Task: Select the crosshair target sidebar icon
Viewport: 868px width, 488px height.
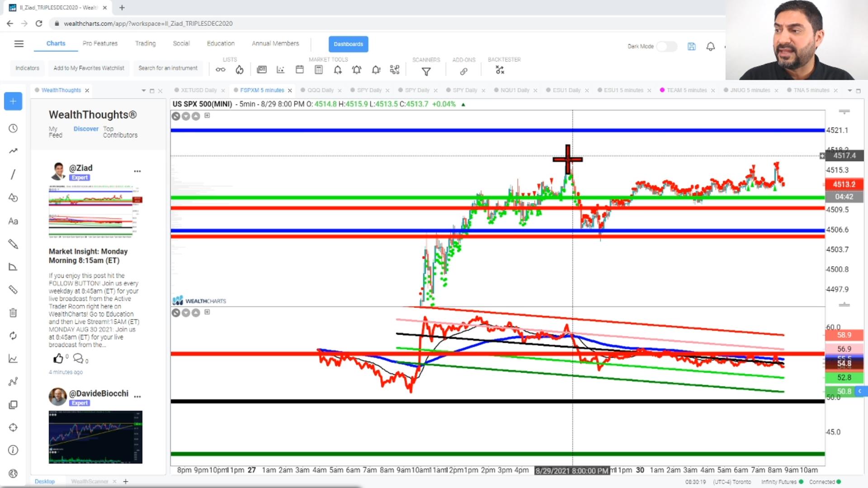Action: (13, 427)
